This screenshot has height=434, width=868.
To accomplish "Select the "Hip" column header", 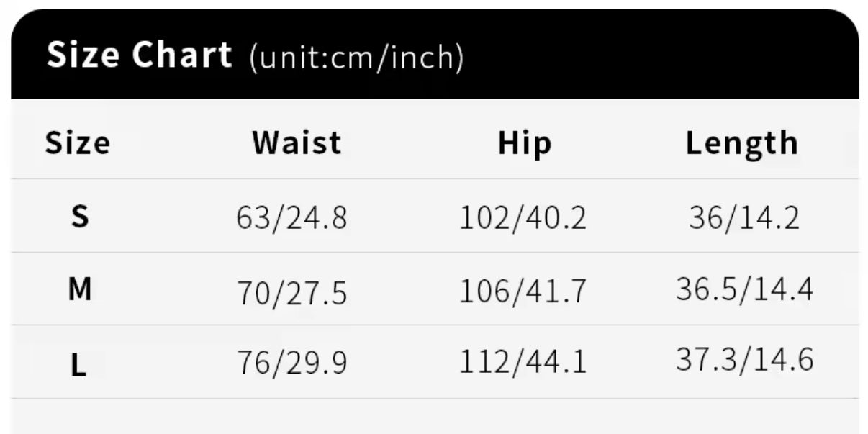I will 525,143.
